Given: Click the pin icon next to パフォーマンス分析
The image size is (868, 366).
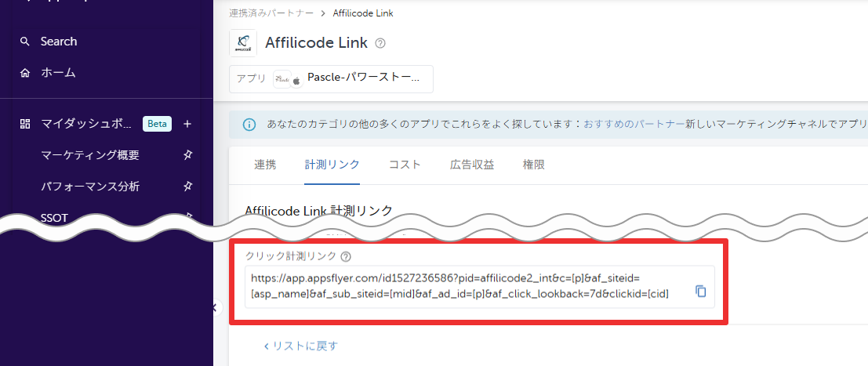Looking at the screenshot, I should [187, 187].
